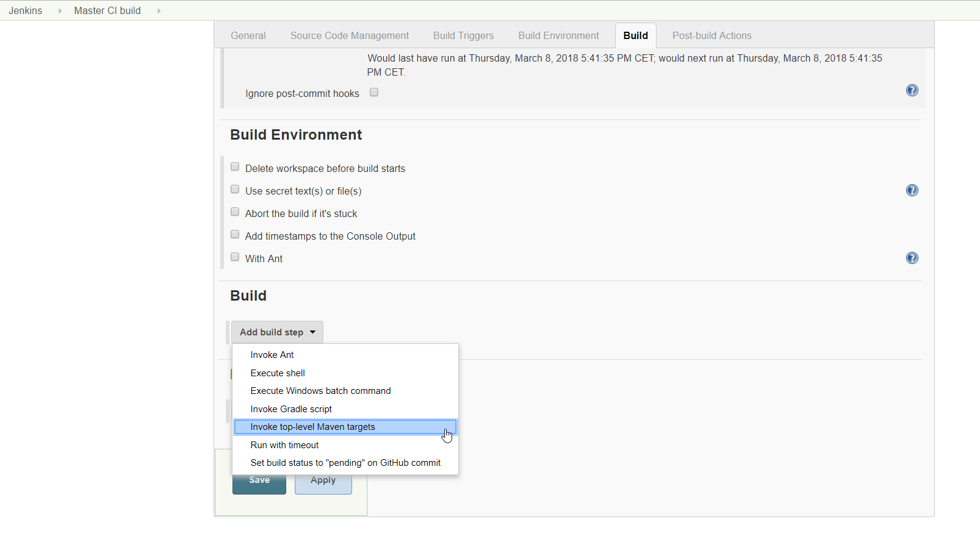The height and width of the screenshot is (536, 980).
Task: Select Invoke Gradle script option
Action: click(291, 409)
